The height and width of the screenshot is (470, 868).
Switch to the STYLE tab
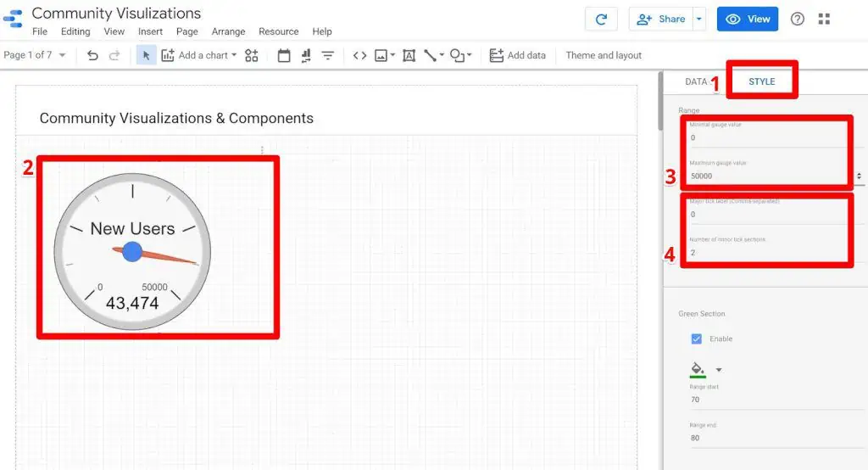(762, 81)
